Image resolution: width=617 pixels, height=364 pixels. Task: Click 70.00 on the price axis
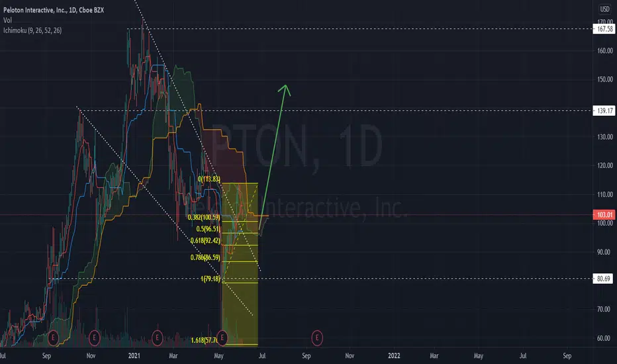tap(604, 309)
